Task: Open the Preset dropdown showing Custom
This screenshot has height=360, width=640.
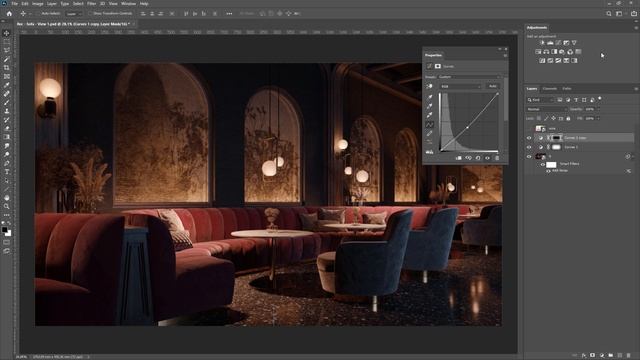Action: (x=469, y=77)
